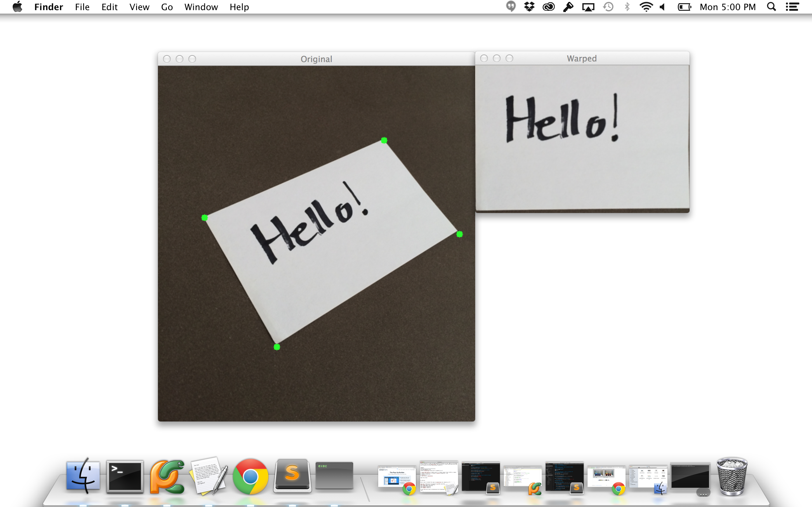Click the Mon 5:00 PM clock
Image resolution: width=812 pixels, height=507 pixels.
point(727,7)
